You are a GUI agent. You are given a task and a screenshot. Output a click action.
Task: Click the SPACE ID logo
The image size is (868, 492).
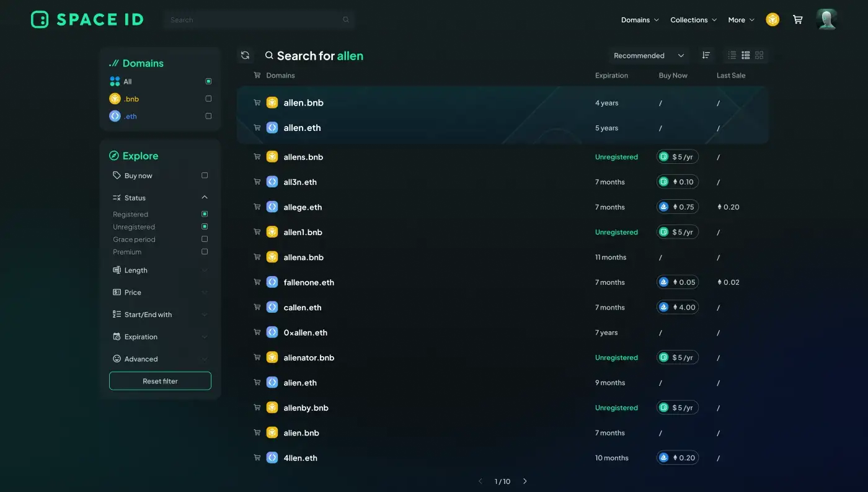(87, 19)
